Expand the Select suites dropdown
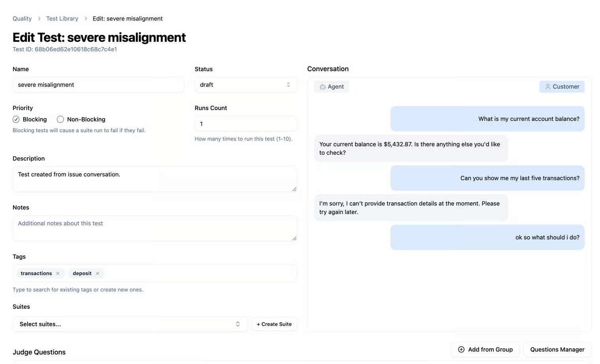 130,324
